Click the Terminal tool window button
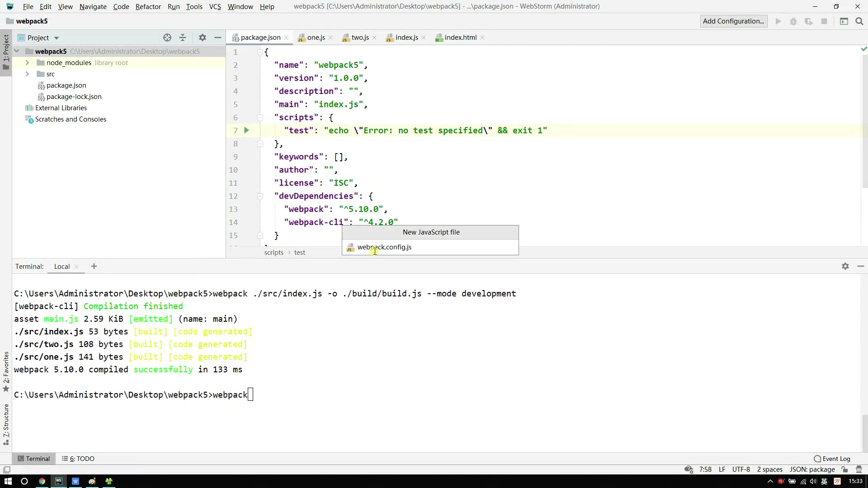The width and height of the screenshot is (868, 488). [x=34, y=459]
